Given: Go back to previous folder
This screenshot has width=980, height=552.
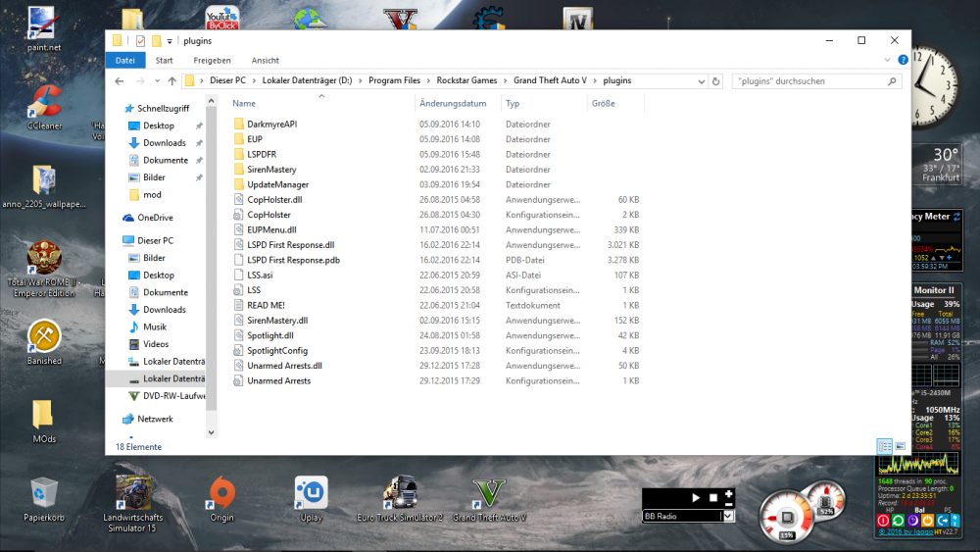Looking at the screenshot, I should (120, 81).
